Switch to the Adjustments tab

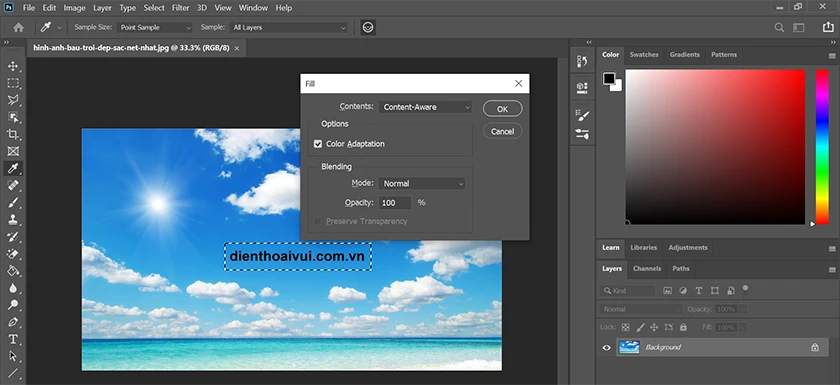point(688,247)
